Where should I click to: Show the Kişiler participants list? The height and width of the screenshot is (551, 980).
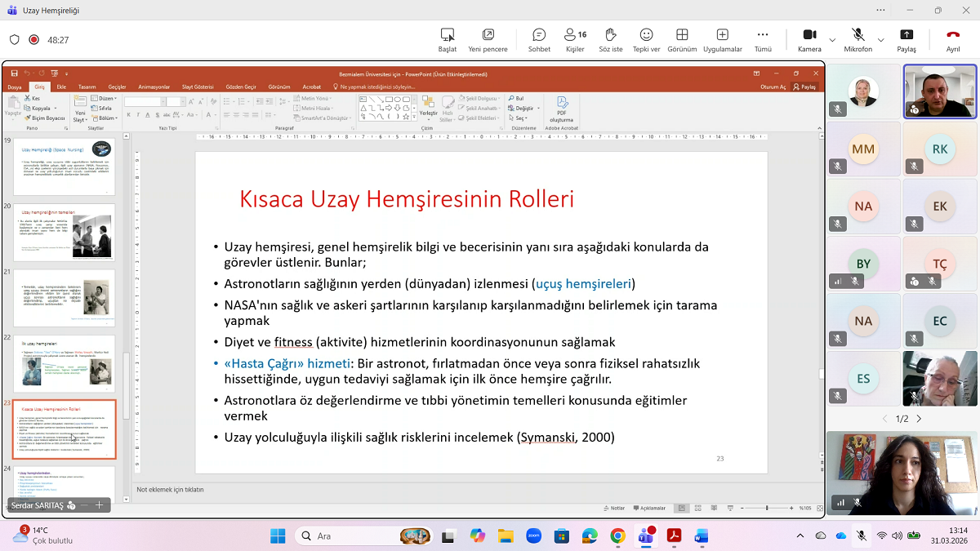[x=575, y=39]
